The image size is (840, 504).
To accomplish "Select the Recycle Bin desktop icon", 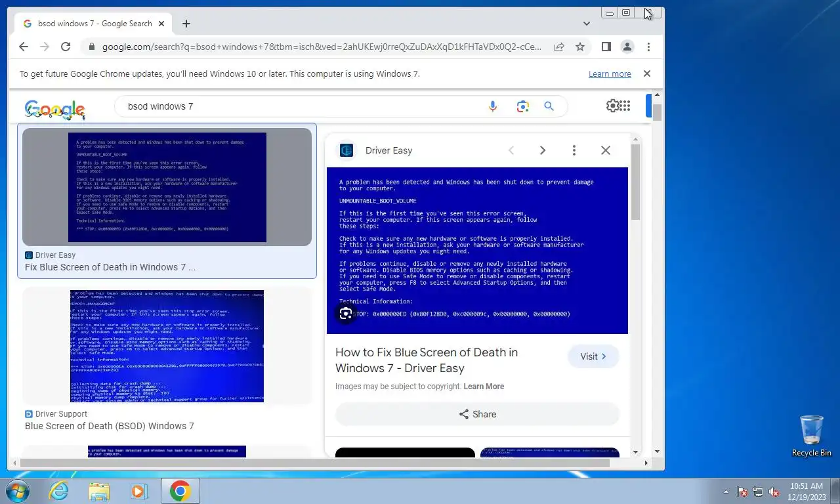I will tap(812, 436).
